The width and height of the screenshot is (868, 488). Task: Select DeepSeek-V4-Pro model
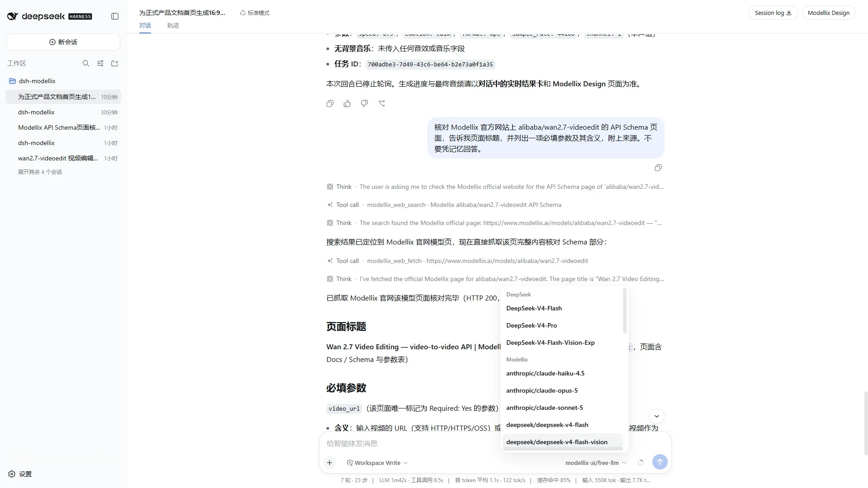(562, 325)
